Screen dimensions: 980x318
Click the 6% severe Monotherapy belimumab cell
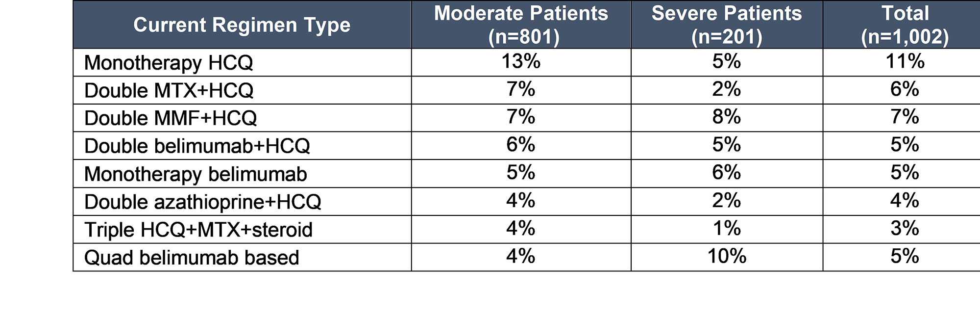coord(727,173)
